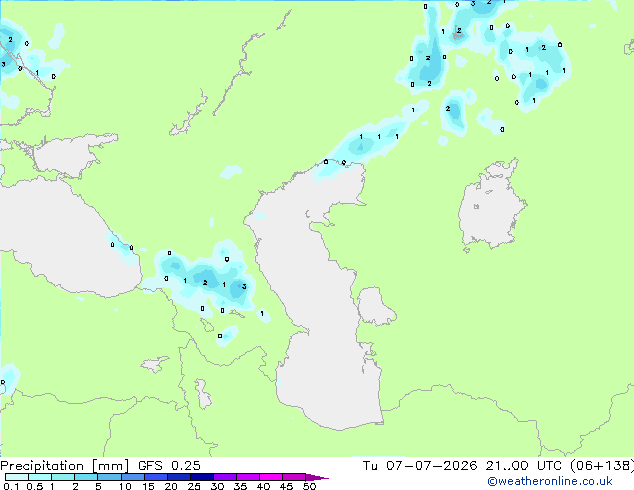Click the '0.5' legend scale label

click(34, 486)
